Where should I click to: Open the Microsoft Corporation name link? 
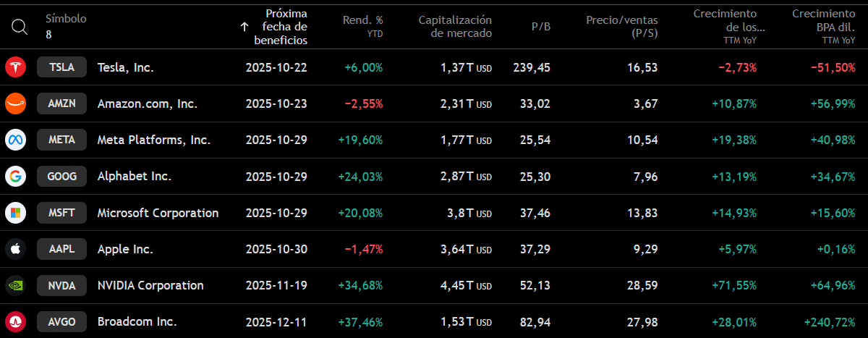point(158,213)
